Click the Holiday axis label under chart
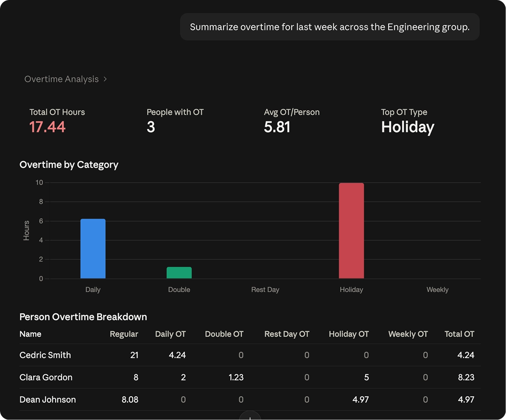 [351, 290]
